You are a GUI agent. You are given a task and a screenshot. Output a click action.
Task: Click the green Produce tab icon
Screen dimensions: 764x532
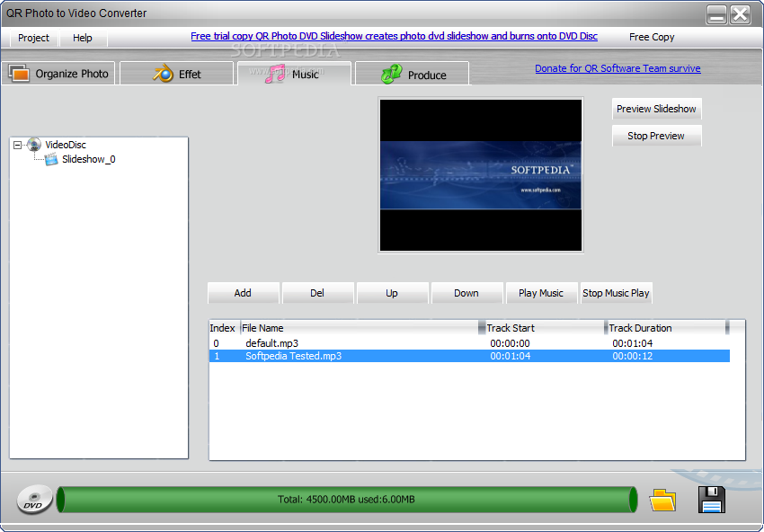391,74
